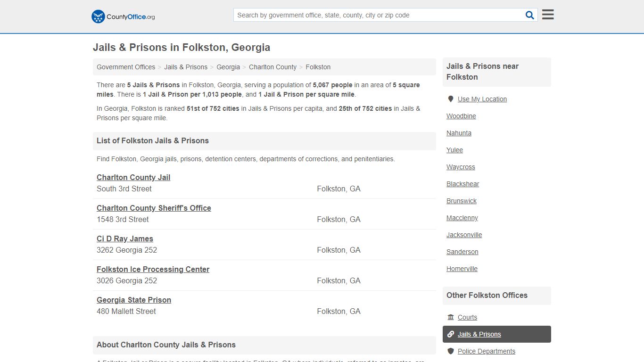Click Other Folkston Offices heading
Viewport: 644px width, 362px height.
[487, 295]
